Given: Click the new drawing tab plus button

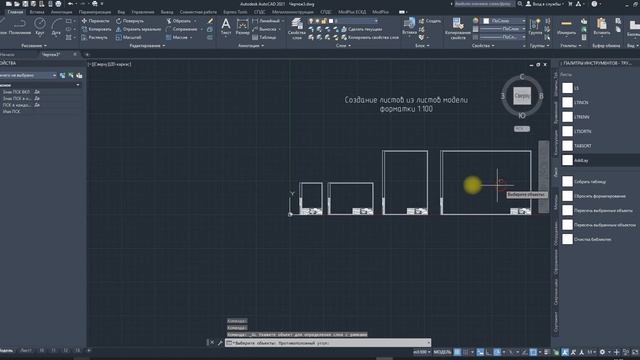Looking at the screenshot, I should [87, 54].
